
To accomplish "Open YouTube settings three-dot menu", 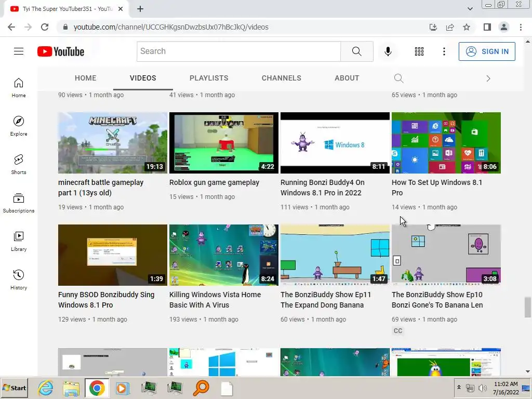I will pos(444,51).
